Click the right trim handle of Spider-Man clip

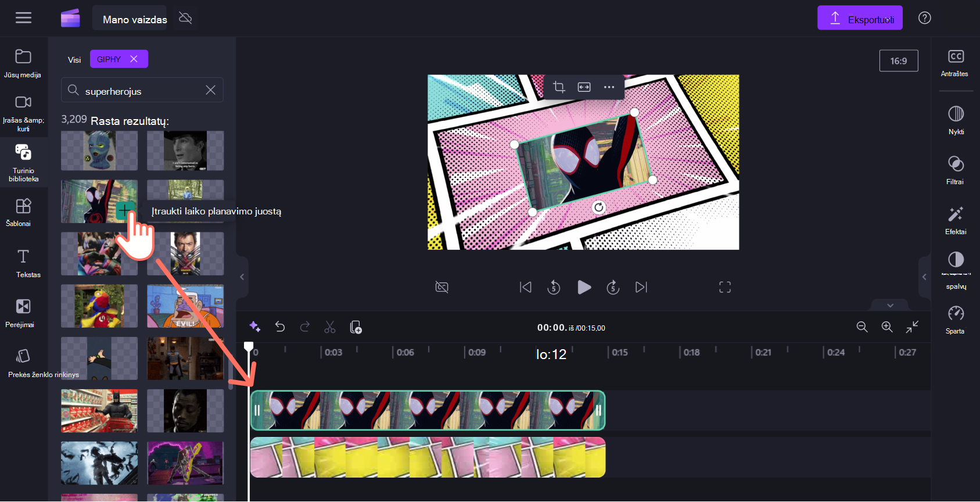[x=598, y=410]
